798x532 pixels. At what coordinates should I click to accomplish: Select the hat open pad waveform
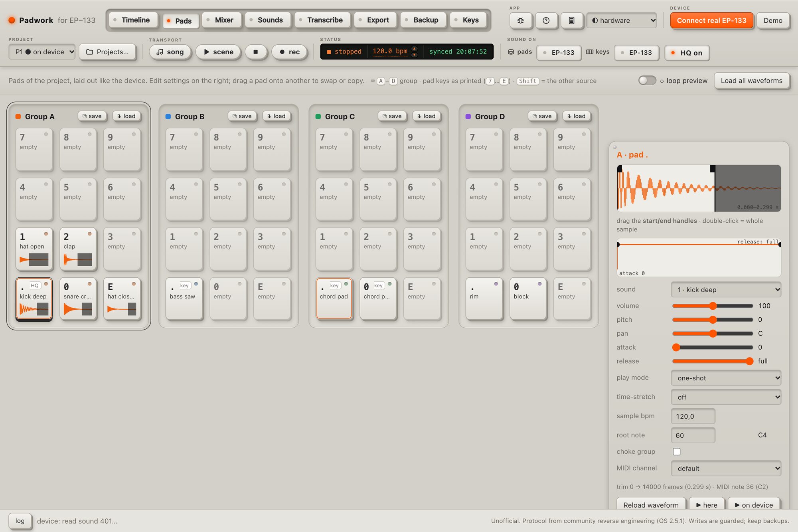[34, 260]
